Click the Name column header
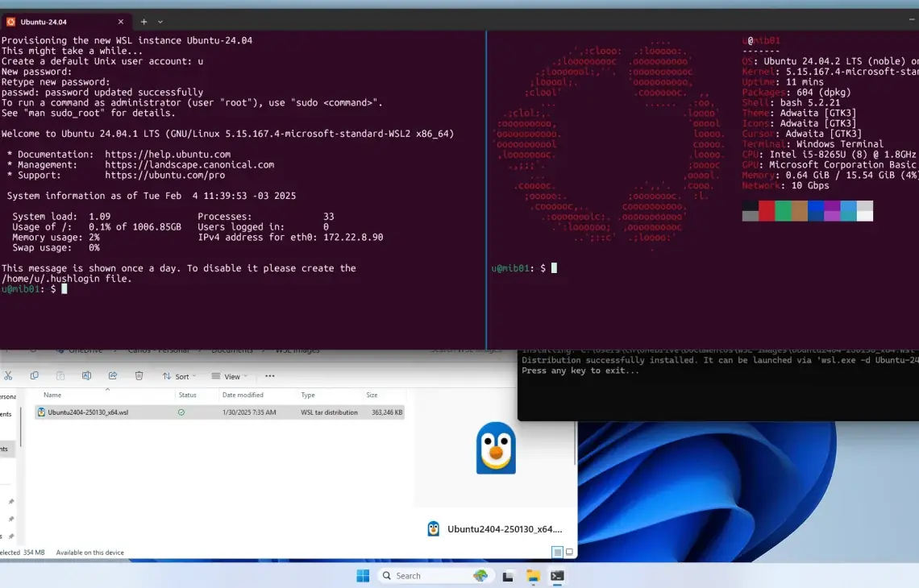 (52, 395)
